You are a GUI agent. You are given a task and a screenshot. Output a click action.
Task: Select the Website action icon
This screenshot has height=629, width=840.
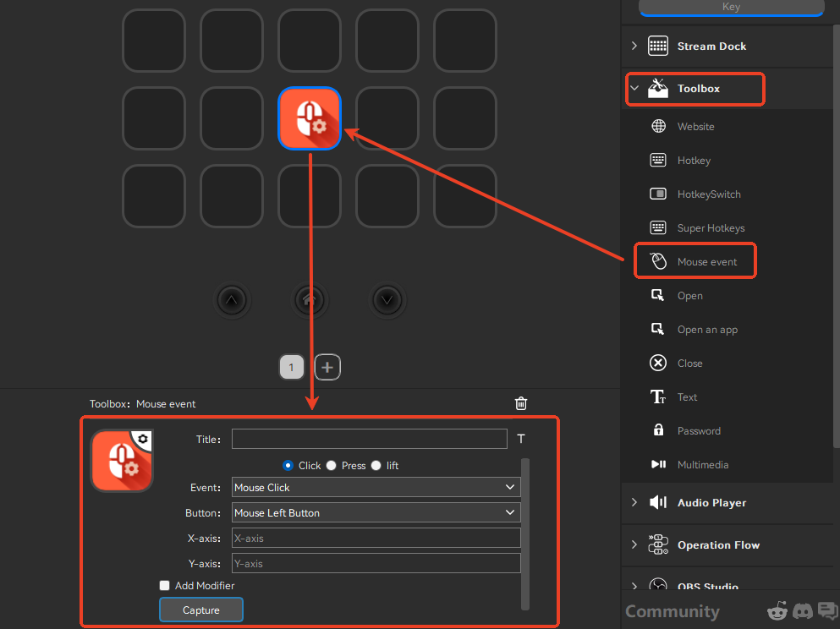pos(657,126)
